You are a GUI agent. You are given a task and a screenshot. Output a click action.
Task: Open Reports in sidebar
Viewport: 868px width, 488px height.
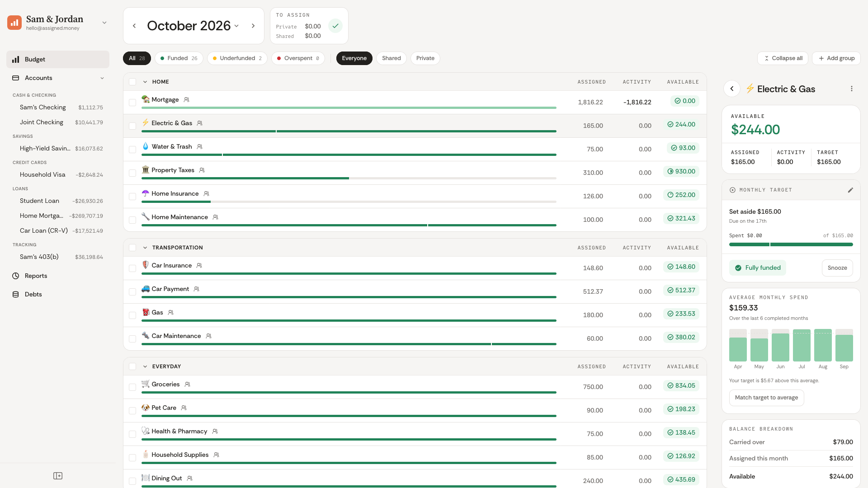pos(58,276)
